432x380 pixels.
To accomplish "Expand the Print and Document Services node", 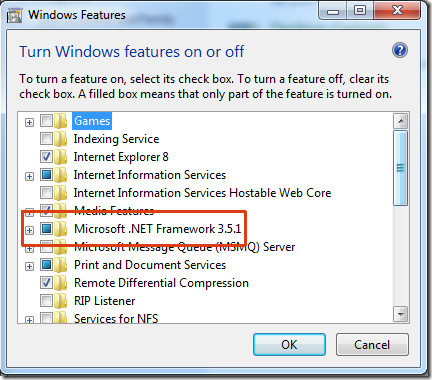I will pyautogui.click(x=29, y=266).
